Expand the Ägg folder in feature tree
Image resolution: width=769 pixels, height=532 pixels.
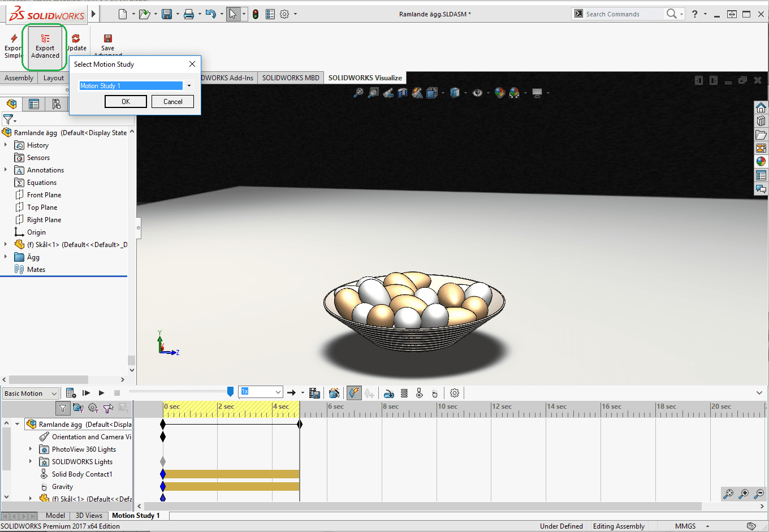[x=6, y=257]
